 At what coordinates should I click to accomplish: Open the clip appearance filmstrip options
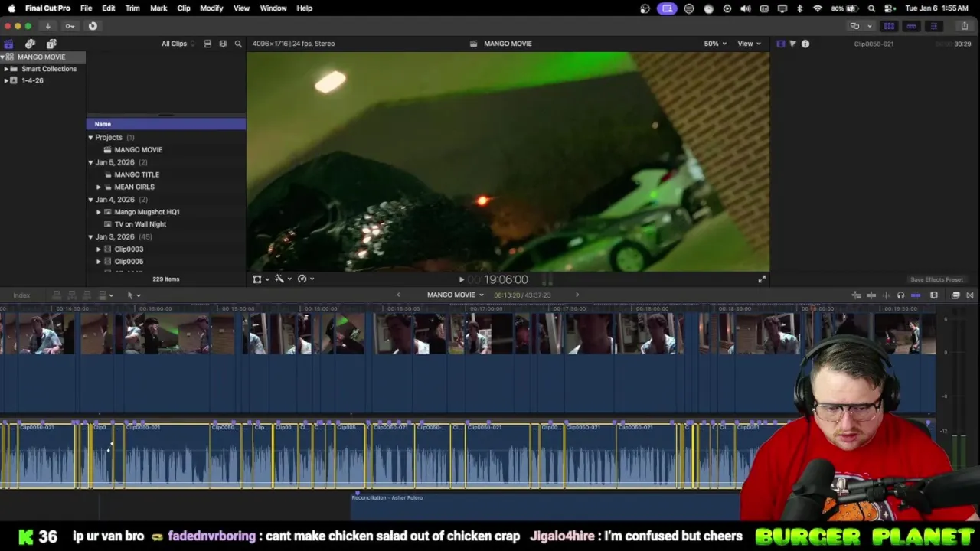[934, 295]
